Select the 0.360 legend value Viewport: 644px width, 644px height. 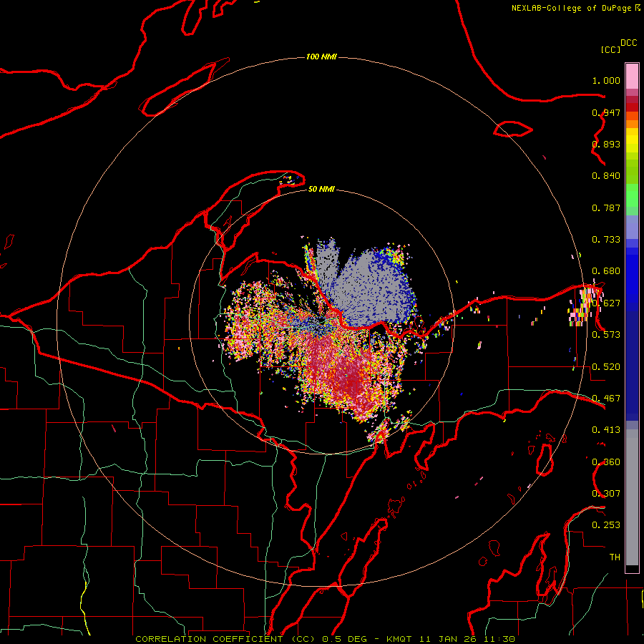(606, 462)
